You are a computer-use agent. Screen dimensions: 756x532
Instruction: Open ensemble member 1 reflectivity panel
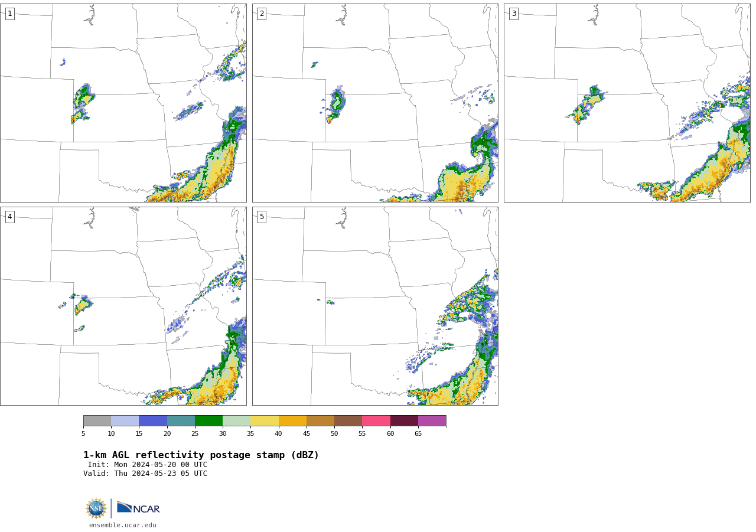(123, 103)
